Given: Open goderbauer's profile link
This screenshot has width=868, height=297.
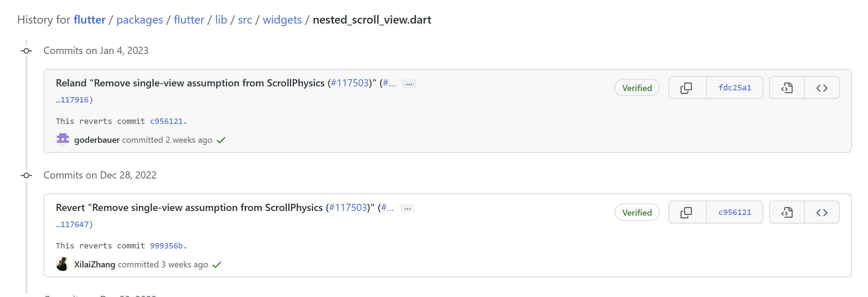Looking at the screenshot, I should [97, 140].
